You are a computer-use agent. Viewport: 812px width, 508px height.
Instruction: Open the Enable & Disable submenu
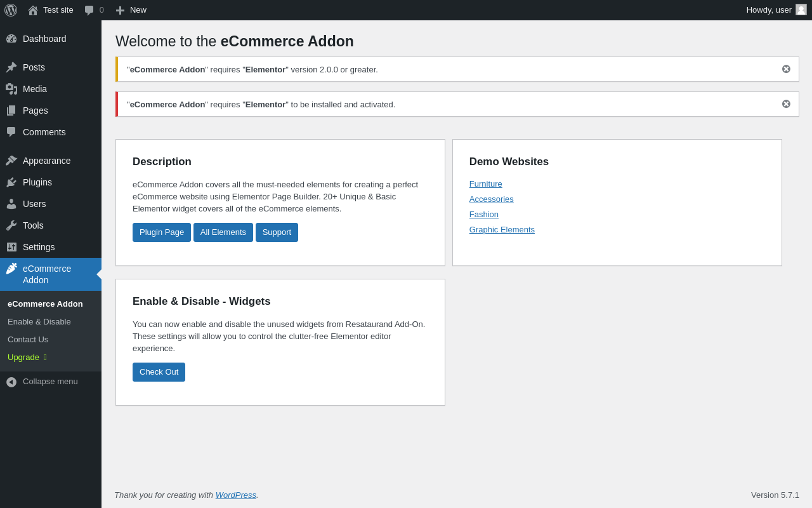39,322
